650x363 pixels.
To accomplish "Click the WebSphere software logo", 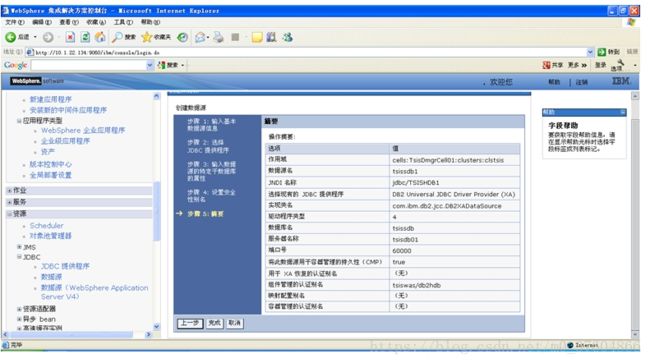I will [x=37, y=81].
